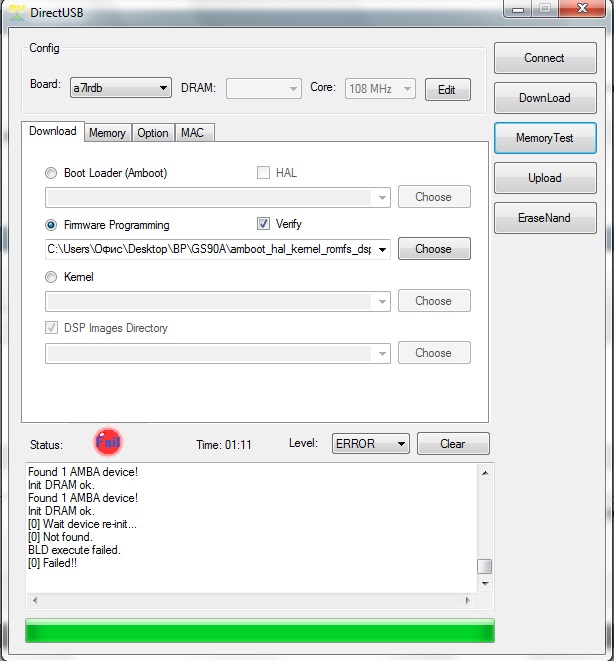The image size is (614, 661).
Task: Click the Upload button
Action: (544, 178)
